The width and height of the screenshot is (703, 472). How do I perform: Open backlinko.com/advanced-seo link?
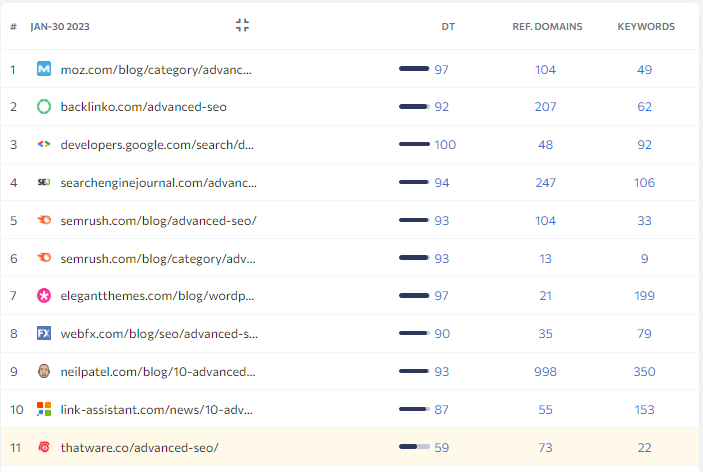pyautogui.click(x=143, y=107)
